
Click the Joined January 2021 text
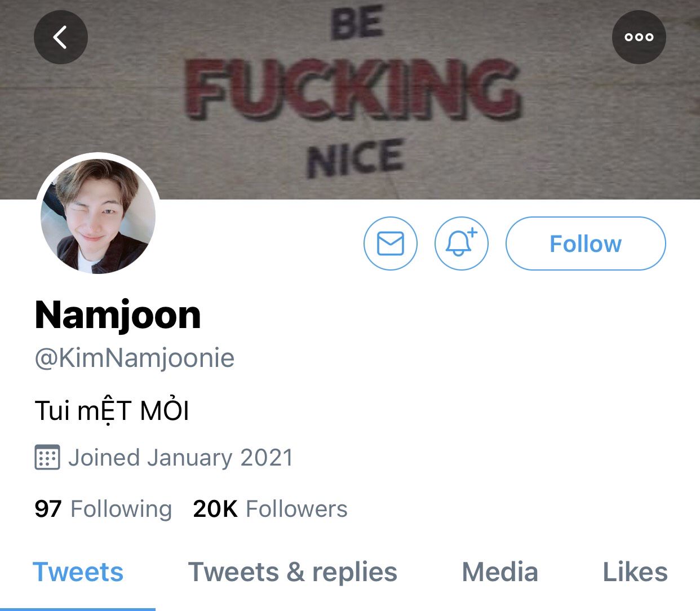180,457
